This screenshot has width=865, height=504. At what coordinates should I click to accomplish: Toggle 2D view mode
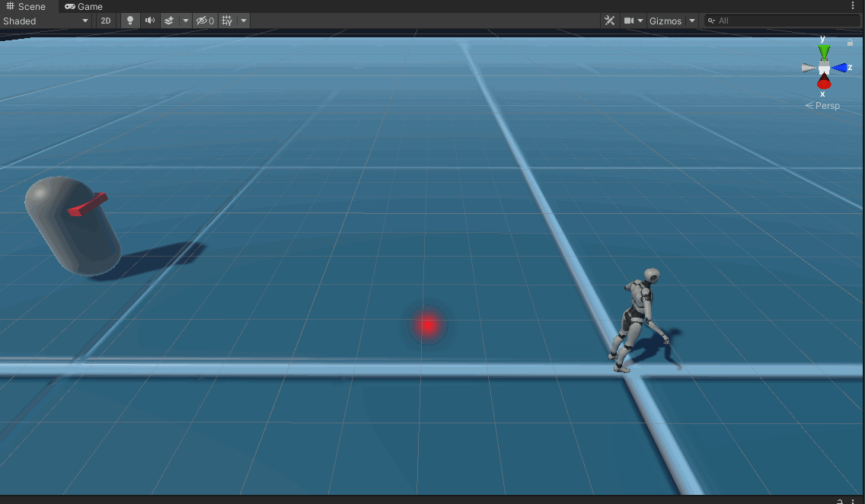coord(105,21)
